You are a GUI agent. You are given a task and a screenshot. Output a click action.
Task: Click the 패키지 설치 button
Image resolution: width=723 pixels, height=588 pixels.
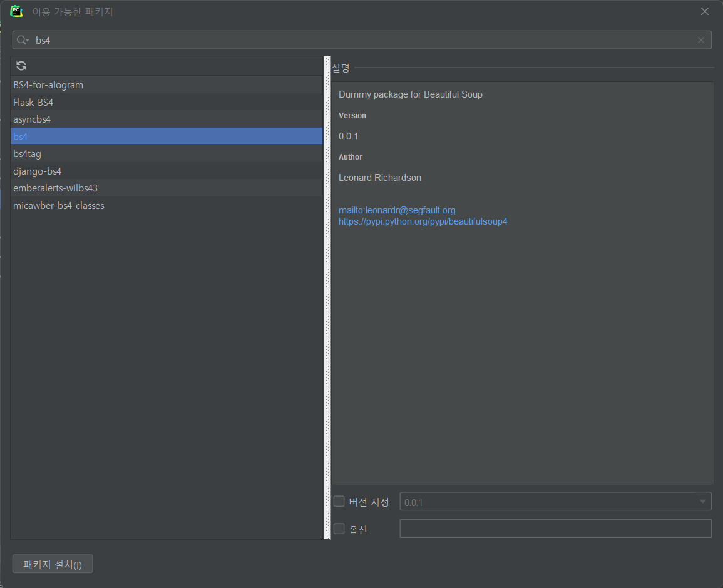click(x=53, y=564)
